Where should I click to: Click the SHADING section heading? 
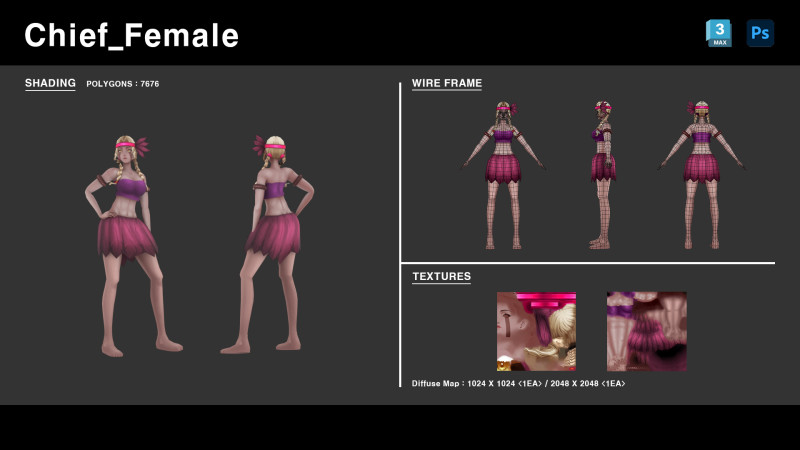click(50, 83)
